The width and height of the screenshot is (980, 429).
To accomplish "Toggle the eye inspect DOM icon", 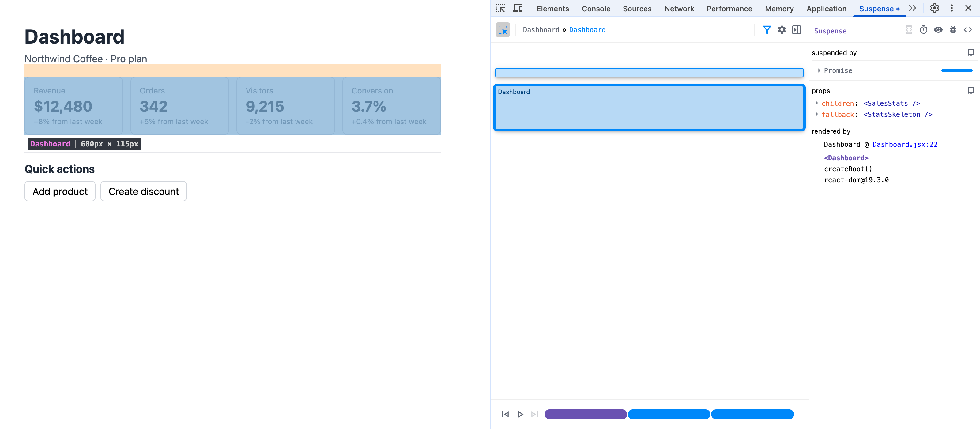I will [x=938, y=30].
